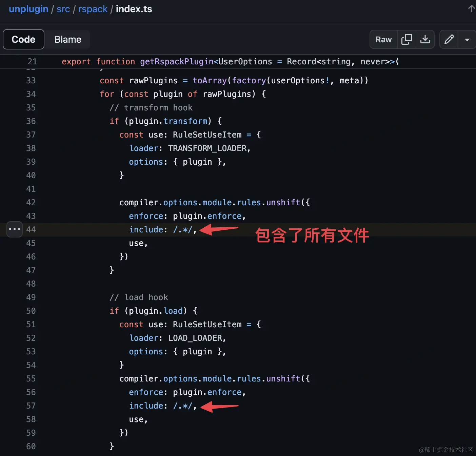Screen dimensions: 476x456
Task: Select line number 42
Action: [31, 203]
